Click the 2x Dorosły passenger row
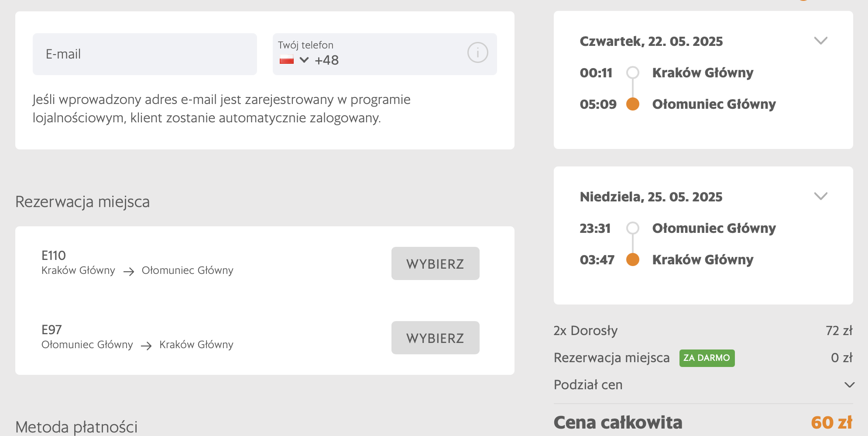Screen dimensions: 868x436 pyautogui.click(x=585, y=331)
